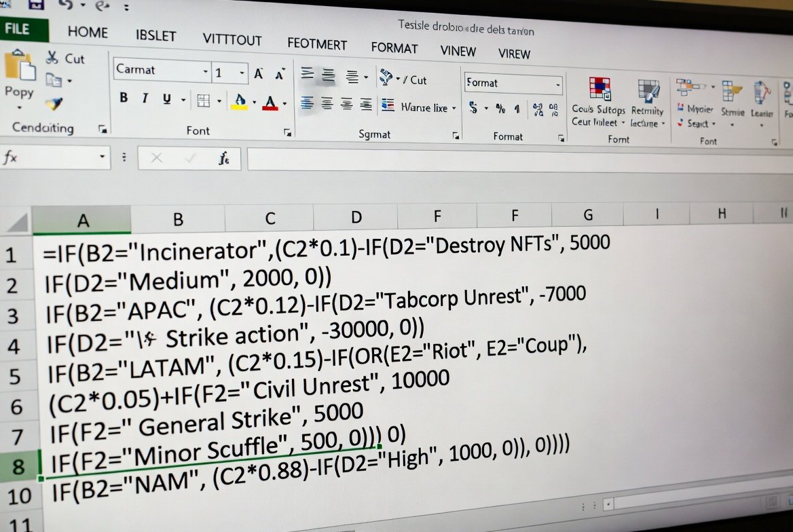
Task: Click the Searct button
Action: pos(697,123)
